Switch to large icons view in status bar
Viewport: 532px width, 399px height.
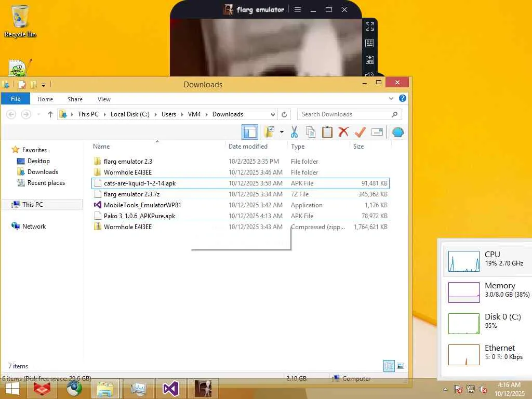(x=401, y=366)
